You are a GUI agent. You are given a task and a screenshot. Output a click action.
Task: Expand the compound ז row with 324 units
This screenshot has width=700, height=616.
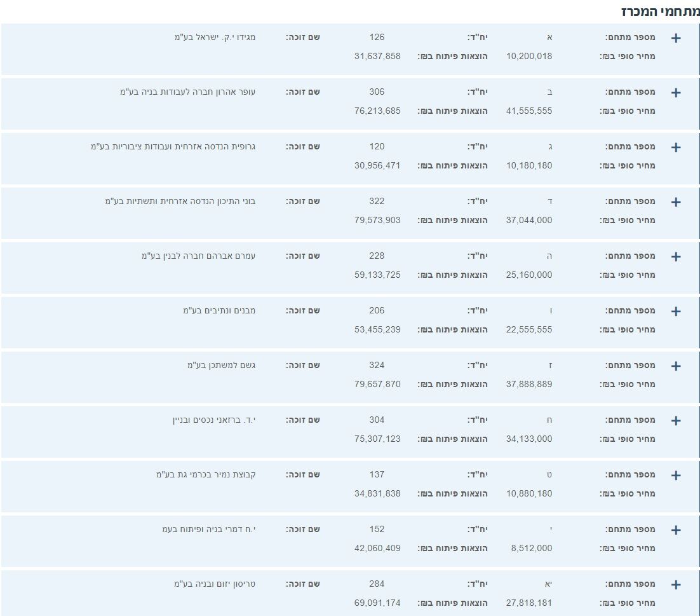pyautogui.click(x=676, y=366)
